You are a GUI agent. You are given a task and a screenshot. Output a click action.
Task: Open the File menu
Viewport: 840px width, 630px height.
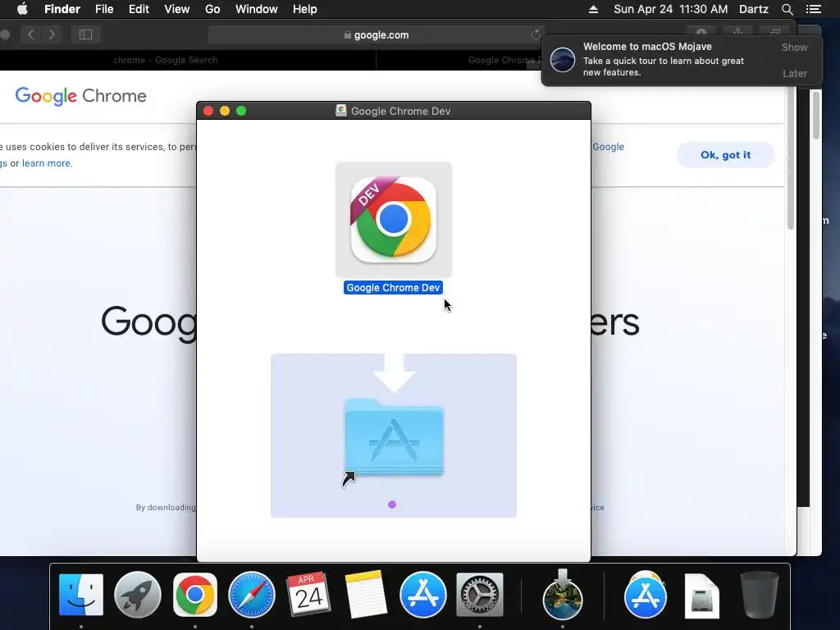(104, 9)
